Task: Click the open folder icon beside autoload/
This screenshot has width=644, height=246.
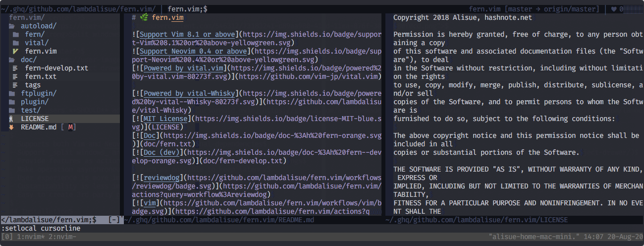Action: pyautogui.click(x=11, y=26)
